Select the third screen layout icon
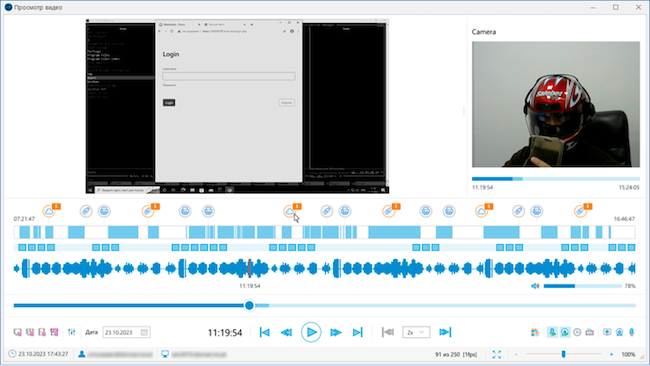Screen dimensions: 650x366 click(42, 332)
